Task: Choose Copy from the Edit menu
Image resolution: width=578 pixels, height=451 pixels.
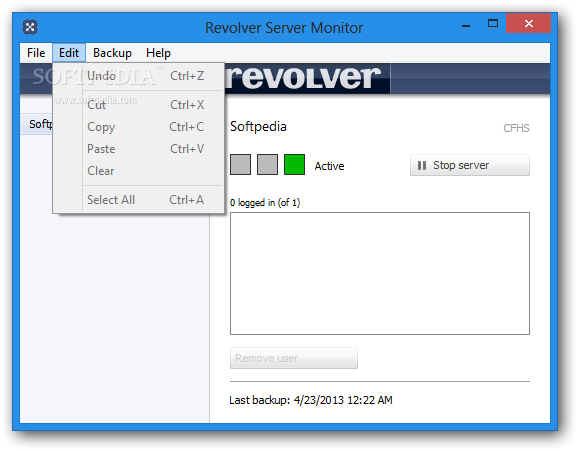Action: coord(139,127)
